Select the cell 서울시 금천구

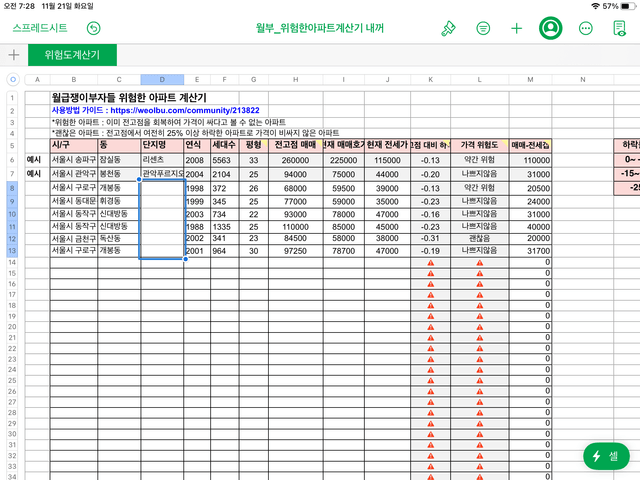(74, 238)
